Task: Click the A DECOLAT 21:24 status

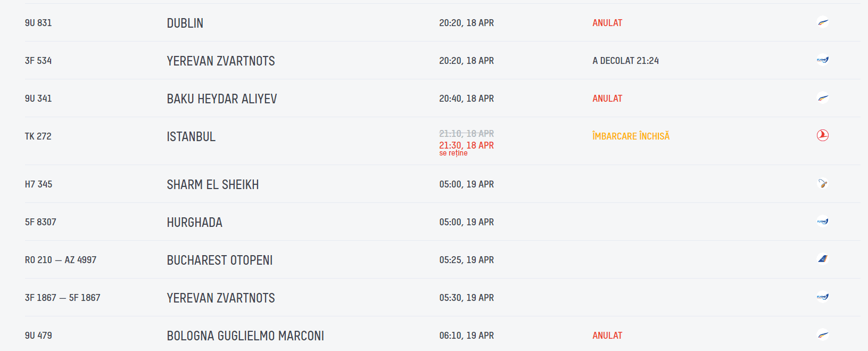Action: point(625,61)
